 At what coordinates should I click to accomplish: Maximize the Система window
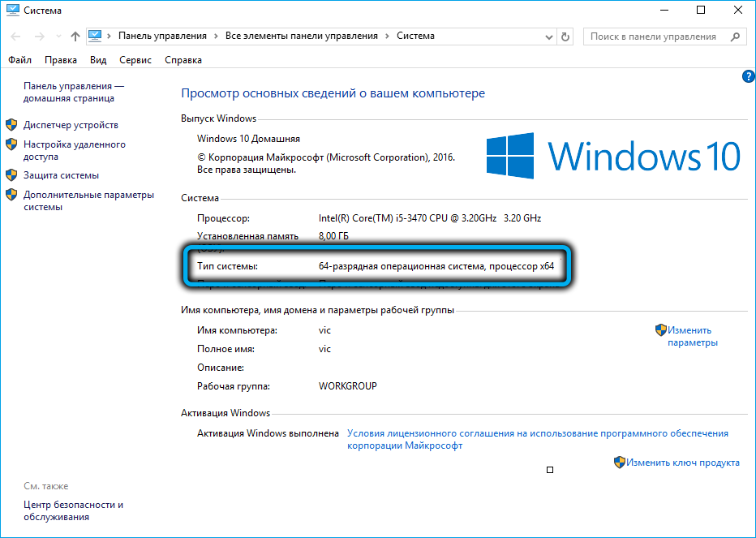click(x=701, y=10)
